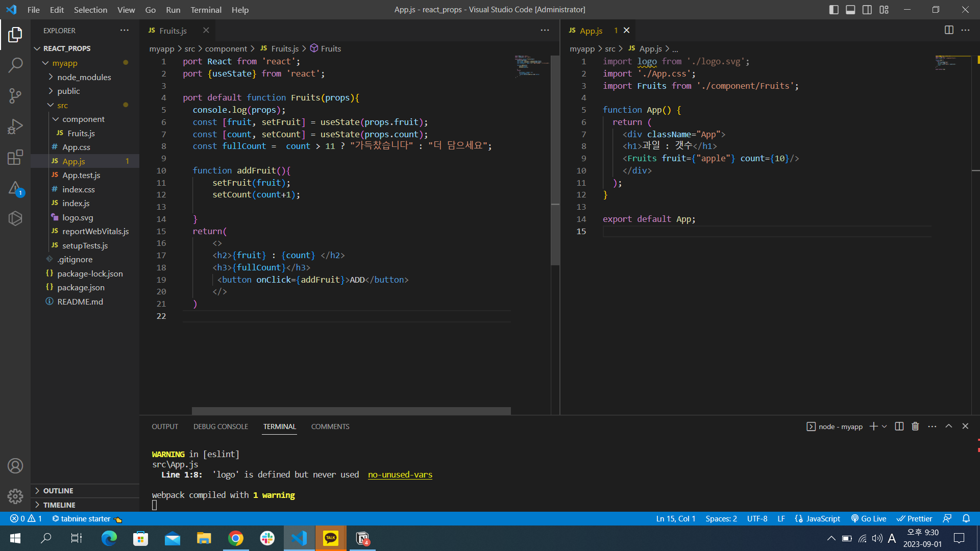Click the no-unused-vars link in terminal
Screen dimensions: 980x551
tap(400, 474)
